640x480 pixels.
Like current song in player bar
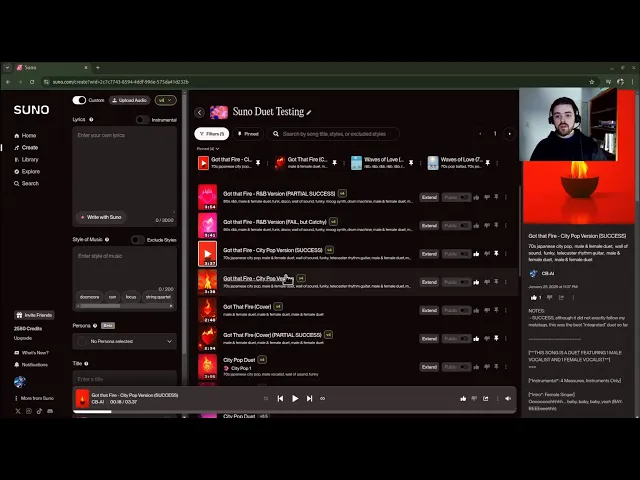click(463, 398)
